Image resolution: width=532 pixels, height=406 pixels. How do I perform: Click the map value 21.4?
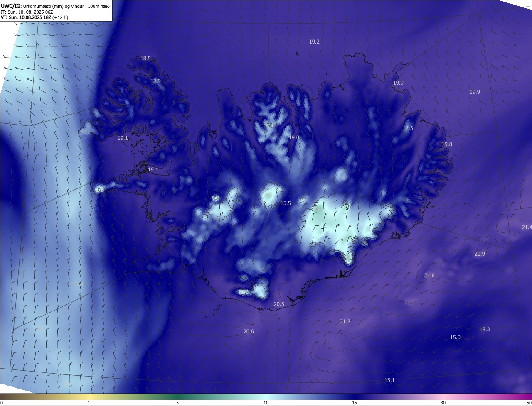(x=527, y=227)
